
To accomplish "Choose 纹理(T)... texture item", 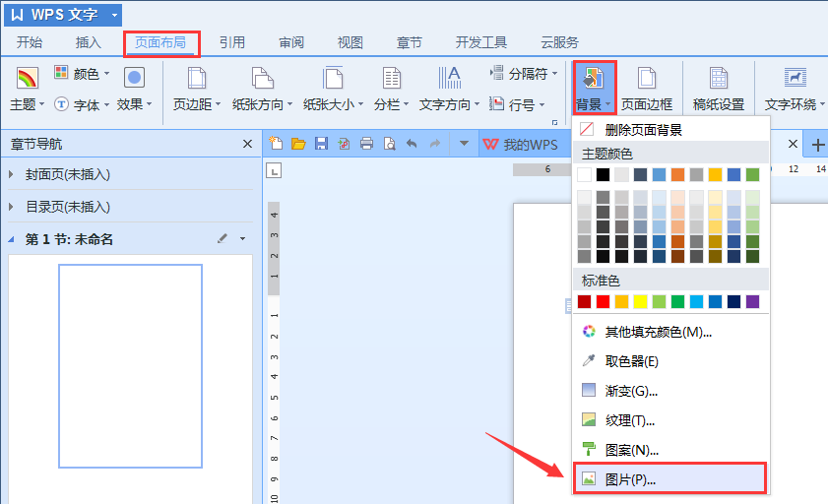I will pos(670,420).
